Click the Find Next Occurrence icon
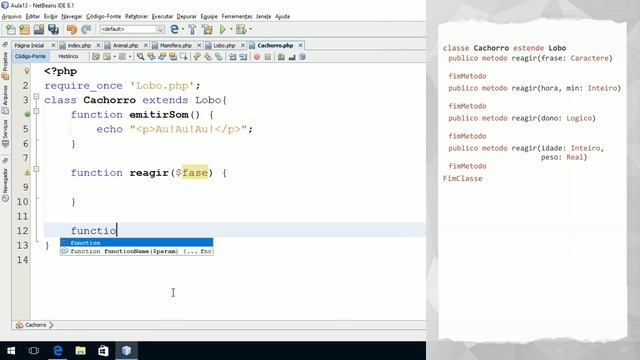The width and height of the screenshot is (640, 360). 162,57
